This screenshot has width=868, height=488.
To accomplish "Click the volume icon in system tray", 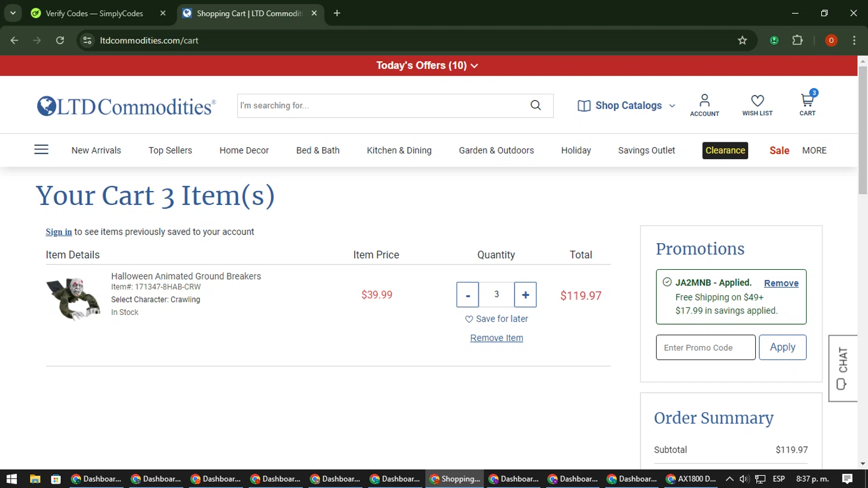I will click(x=745, y=479).
